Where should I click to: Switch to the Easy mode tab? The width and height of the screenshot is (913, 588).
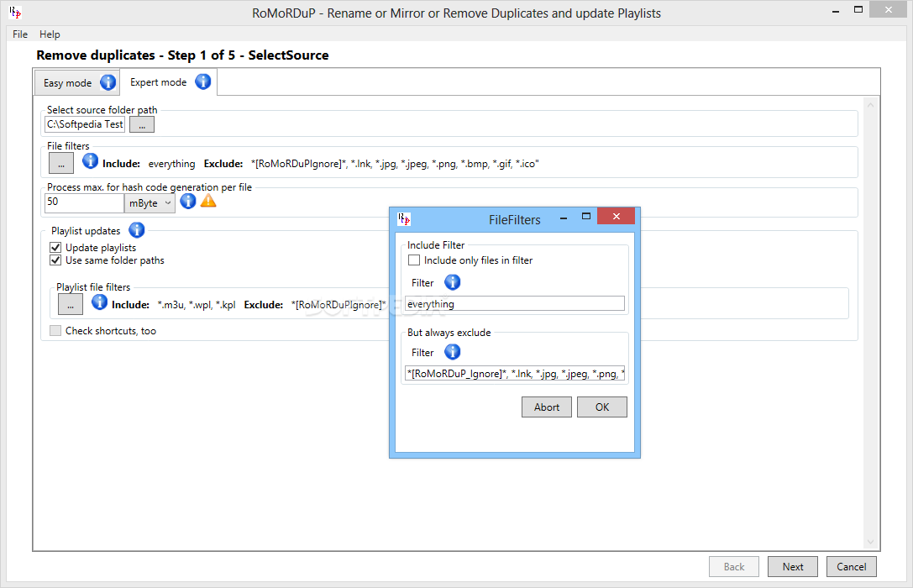(x=77, y=82)
